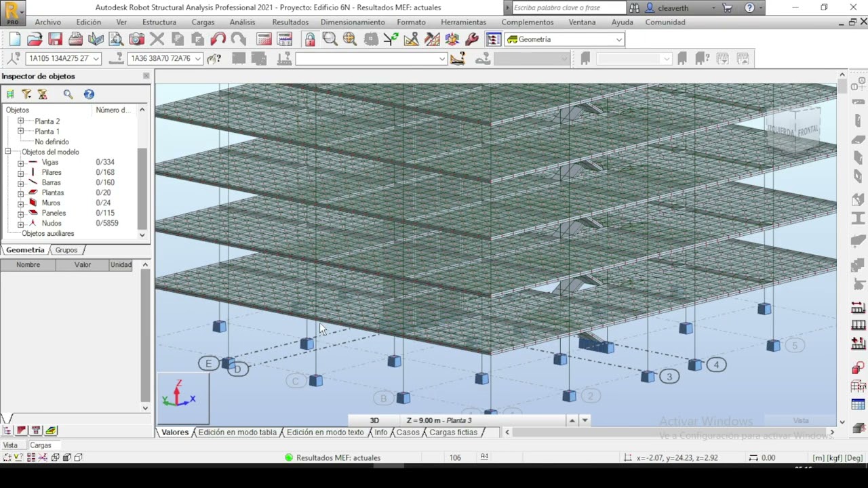
Task: Capture the screen with the camera icon
Action: coord(136,39)
